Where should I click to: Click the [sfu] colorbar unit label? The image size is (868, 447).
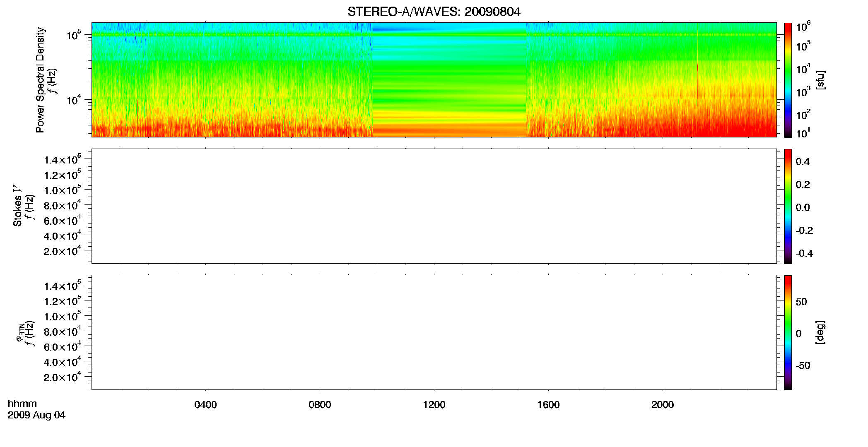pos(820,80)
